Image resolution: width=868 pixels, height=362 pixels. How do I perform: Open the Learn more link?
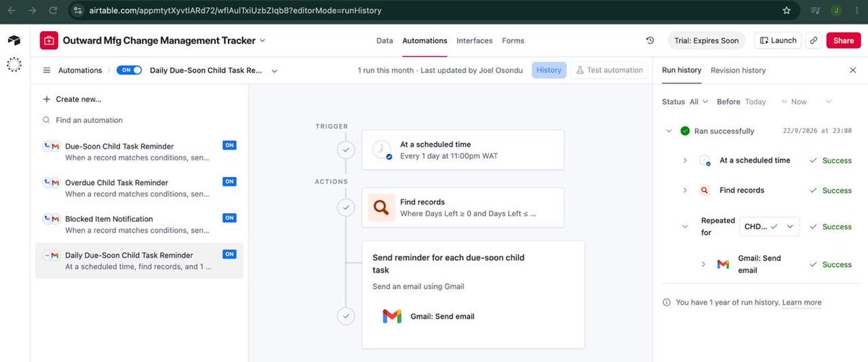click(801, 302)
